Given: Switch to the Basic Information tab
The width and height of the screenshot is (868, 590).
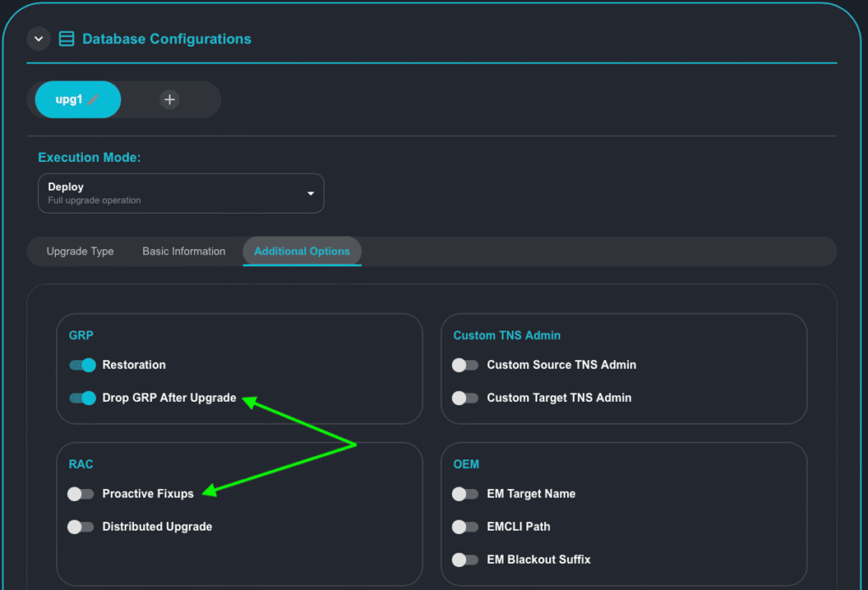Looking at the screenshot, I should pos(184,251).
